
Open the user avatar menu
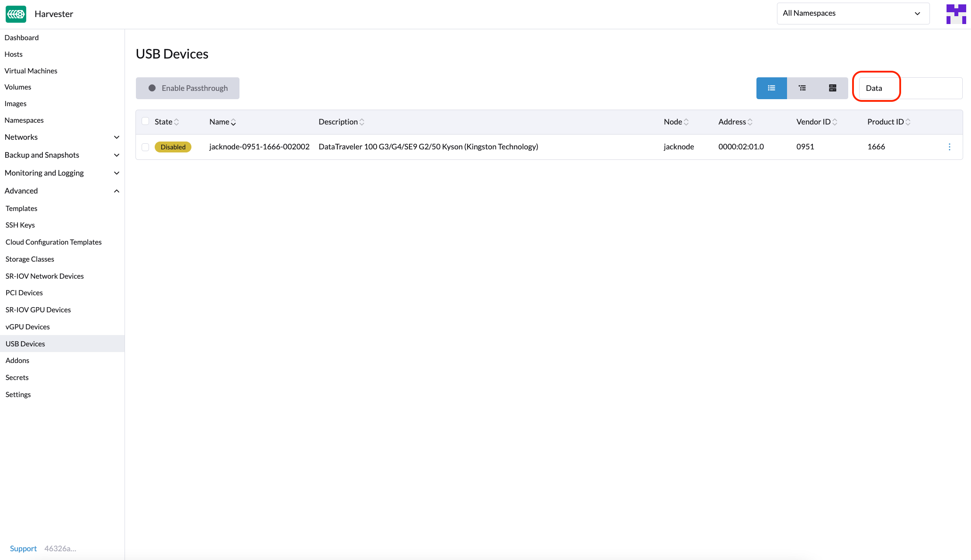[956, 14]
